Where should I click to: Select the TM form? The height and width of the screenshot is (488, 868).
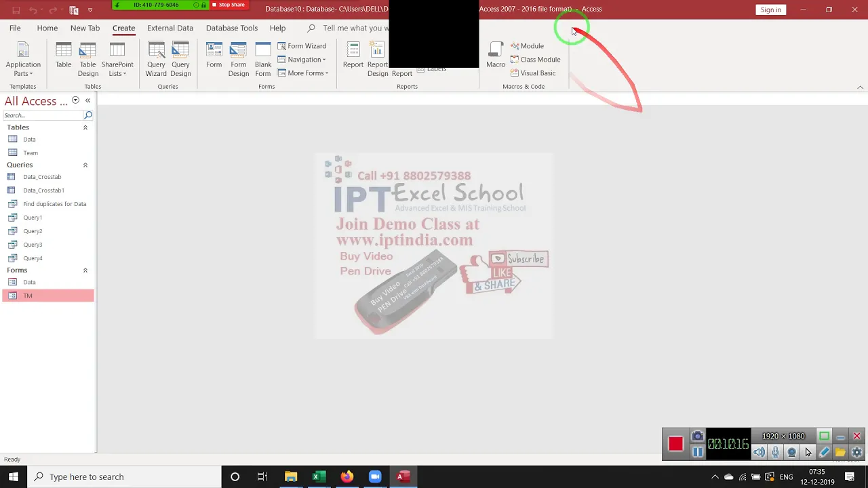tap(47, 296)
